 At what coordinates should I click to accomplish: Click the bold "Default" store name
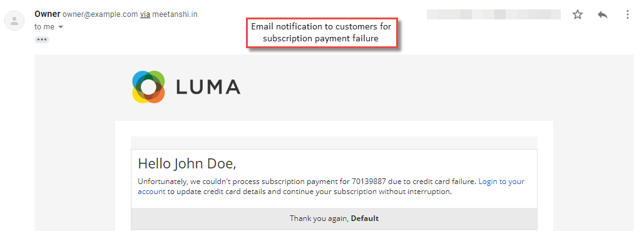click(365, 218)
